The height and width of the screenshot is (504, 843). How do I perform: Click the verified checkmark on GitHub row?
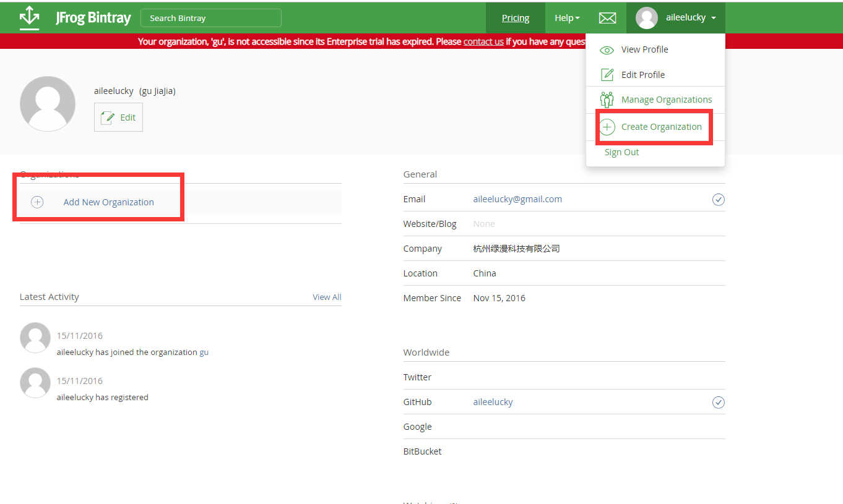(718, 403)
